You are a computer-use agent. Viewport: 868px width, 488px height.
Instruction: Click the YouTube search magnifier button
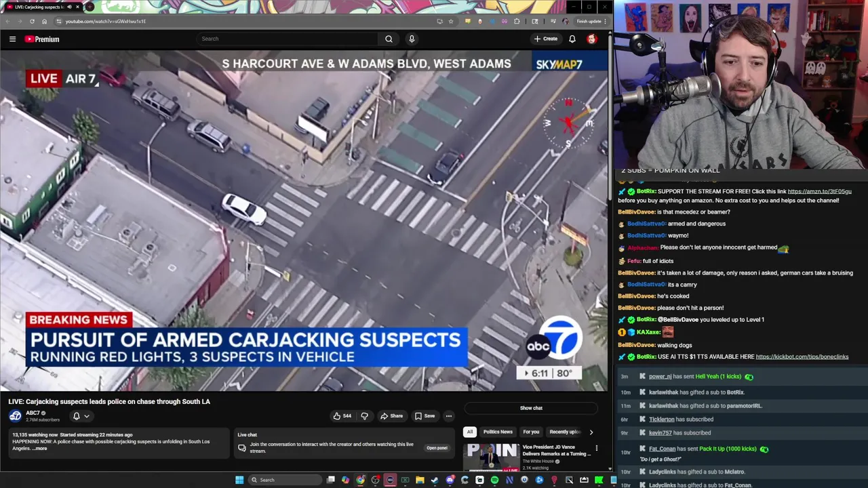click(x=389, y=39)
